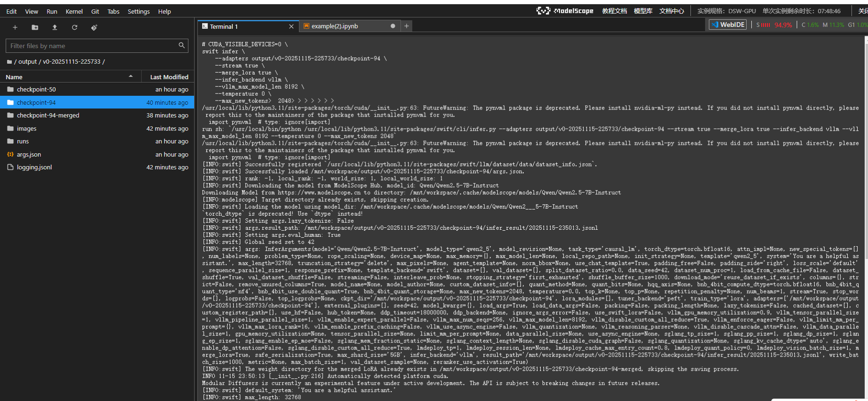Image resolution: width=868 pixels, height=401 pixels.
Task: Click the upload files icon
Action: point(55,27)
